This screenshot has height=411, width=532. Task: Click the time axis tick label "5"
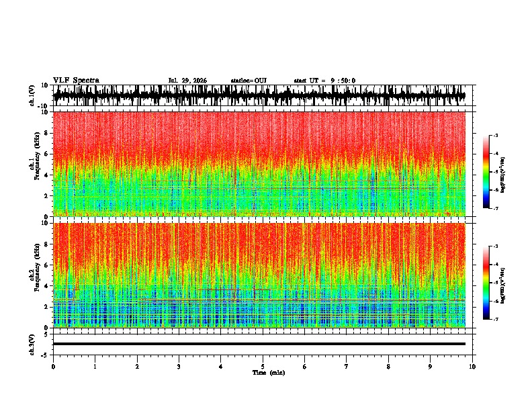tap(263, 367)
